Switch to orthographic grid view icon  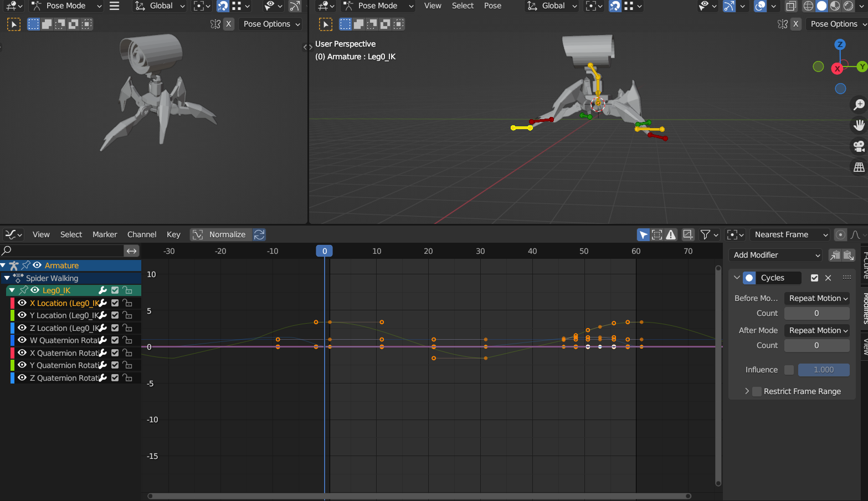[859, 167]
